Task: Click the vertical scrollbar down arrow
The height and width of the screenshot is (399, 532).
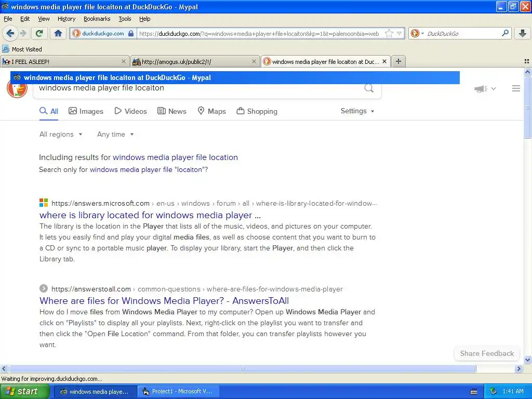Action: point(527,360)
